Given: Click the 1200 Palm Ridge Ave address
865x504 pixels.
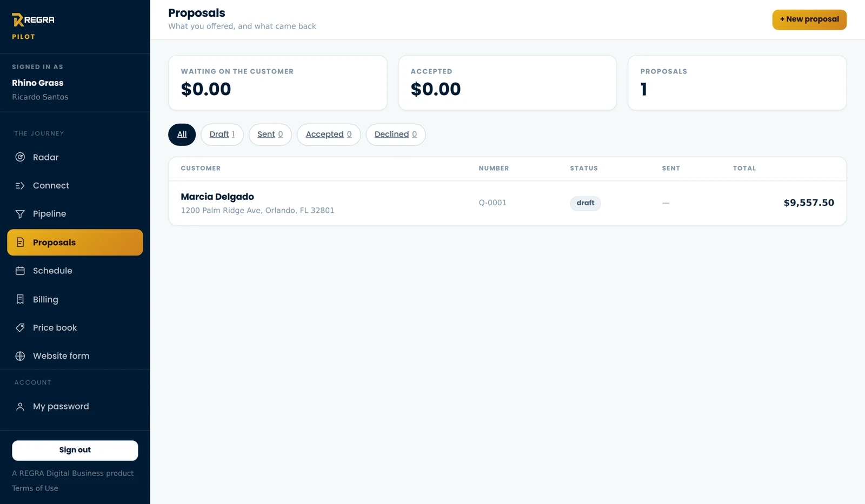Looking at the screenshot, I should [x=257, y=211].
